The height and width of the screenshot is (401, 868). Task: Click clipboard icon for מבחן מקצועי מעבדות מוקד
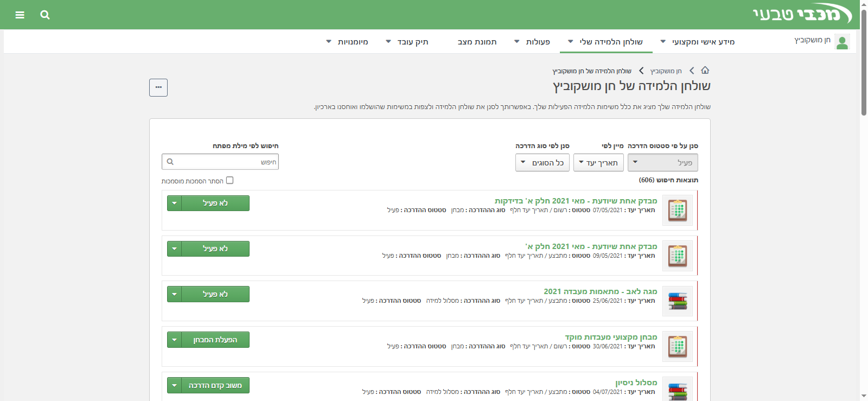678,346
